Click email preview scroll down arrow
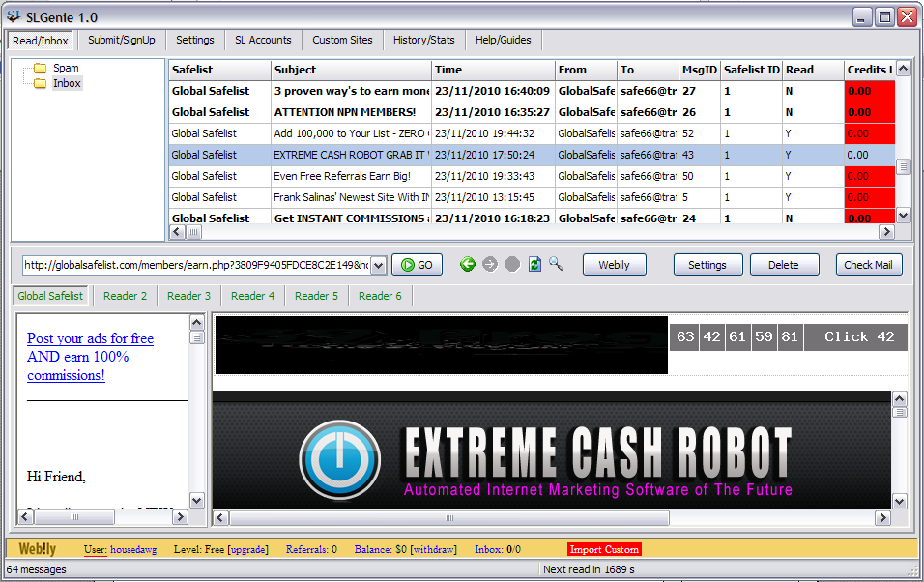This screenshot has width=924, height=582. (197, 500)
